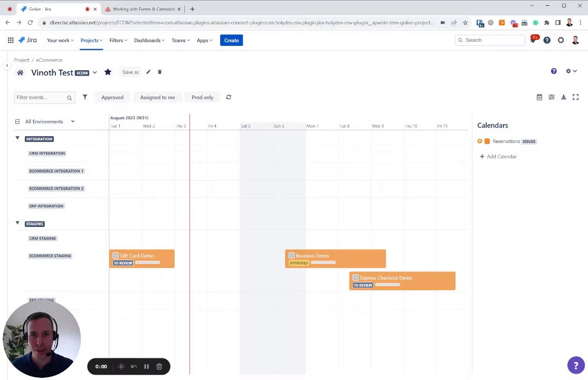Click the Jira Search field
This screenshot has height=380, width=588.
[x=490, y=40]
